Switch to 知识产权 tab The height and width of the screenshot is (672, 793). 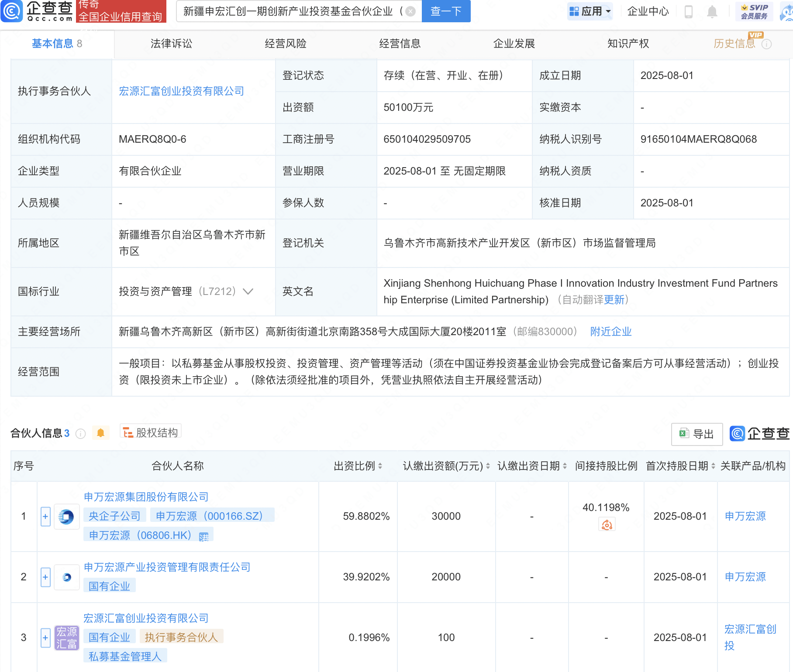(x=628, y=44)
